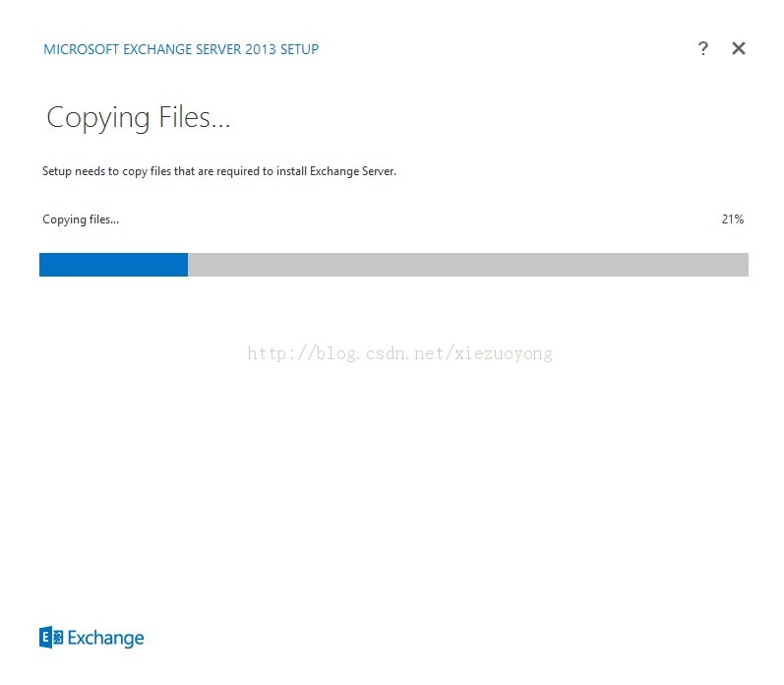This screenshot has width=784, height=685.
Task: Click "2013" in the window title
Action: [x=261, y=49]
